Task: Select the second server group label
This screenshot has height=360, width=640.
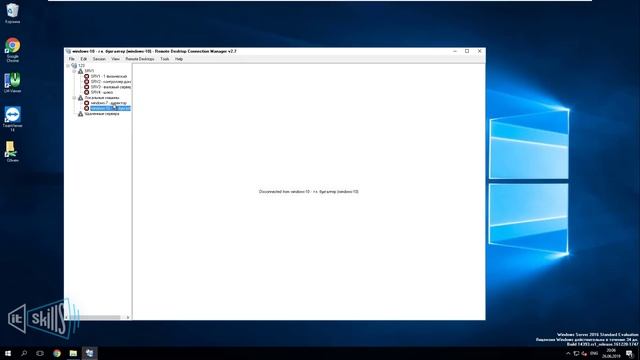Action: click(x=102, y=98)
